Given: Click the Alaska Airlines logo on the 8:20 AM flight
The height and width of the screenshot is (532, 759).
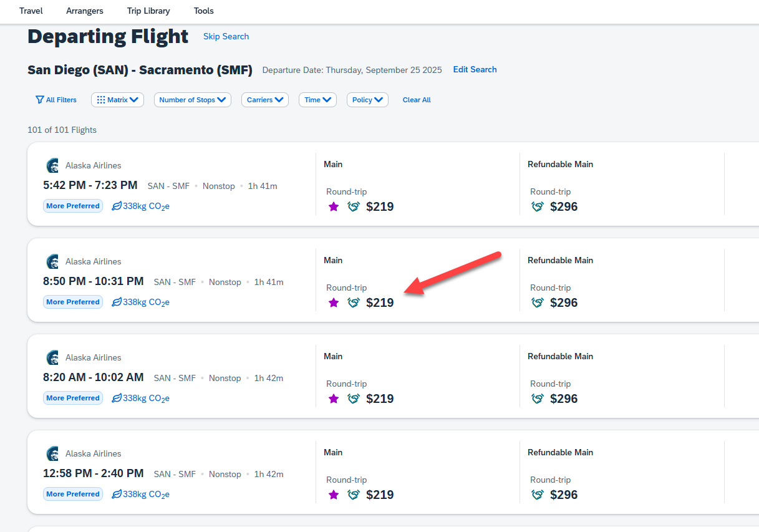Looking at the screenshot, I should (52, 357).
